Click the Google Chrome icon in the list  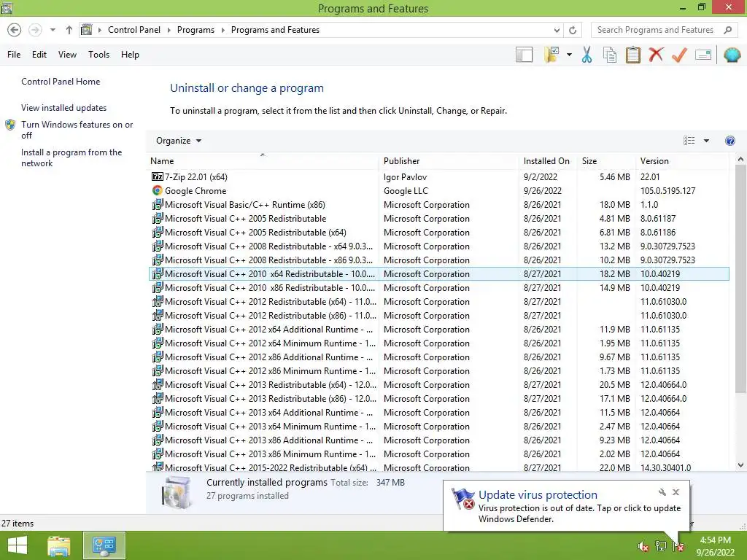click(158, 190)
